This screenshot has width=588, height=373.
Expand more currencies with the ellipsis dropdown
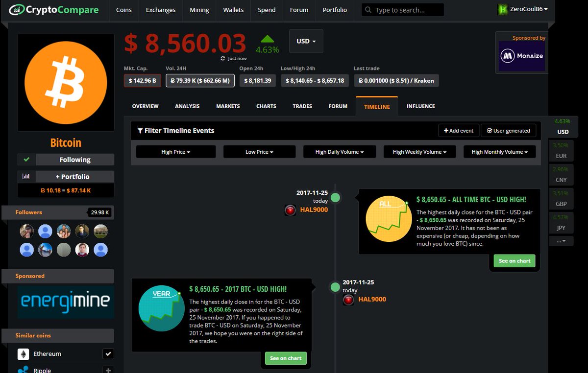[561, 241]
